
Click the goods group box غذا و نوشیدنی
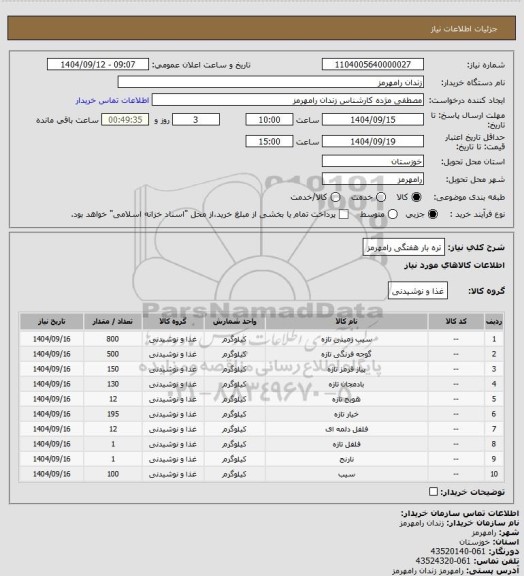418,291
